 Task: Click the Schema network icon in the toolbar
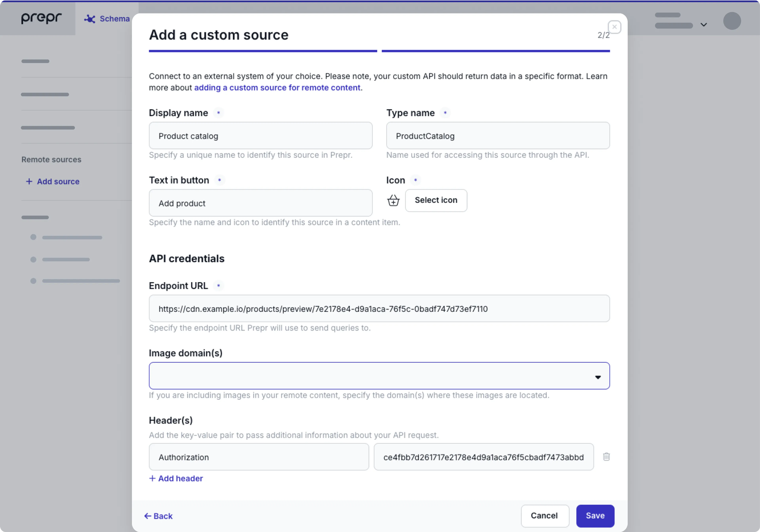89,19
